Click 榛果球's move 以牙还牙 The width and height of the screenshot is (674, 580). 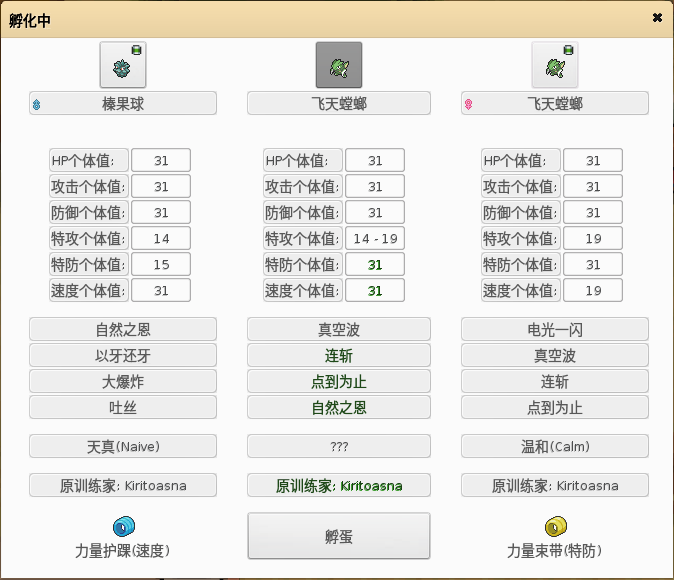point(123,356)
